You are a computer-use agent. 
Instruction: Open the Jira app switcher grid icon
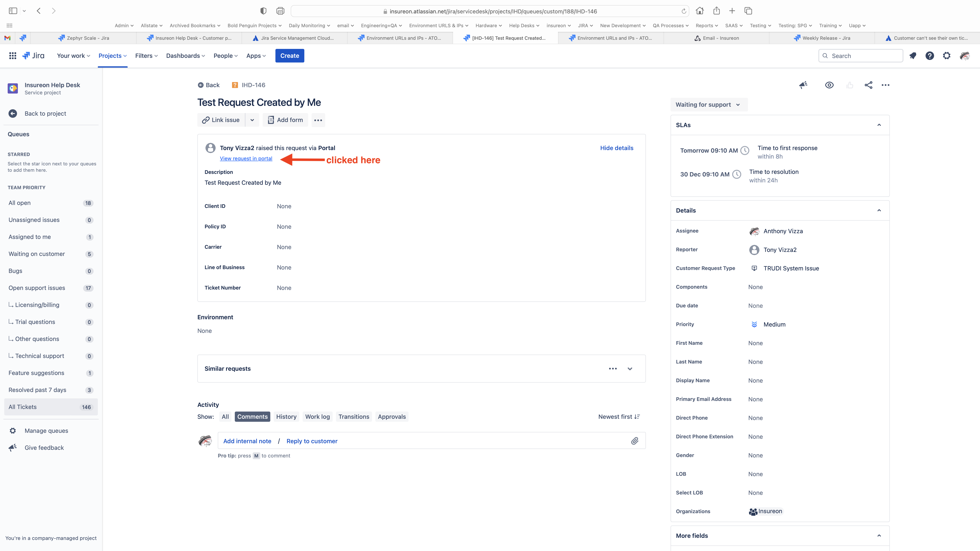13,56
